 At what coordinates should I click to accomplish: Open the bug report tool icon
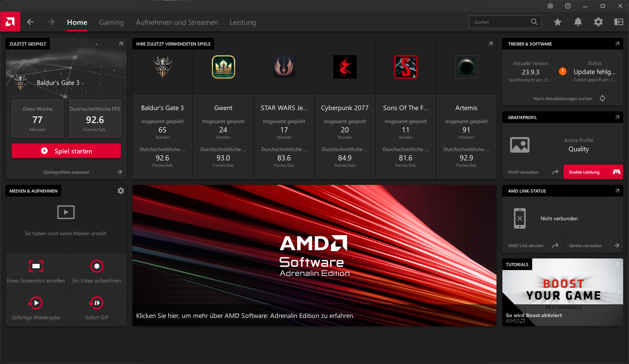[x=550, y=6]
